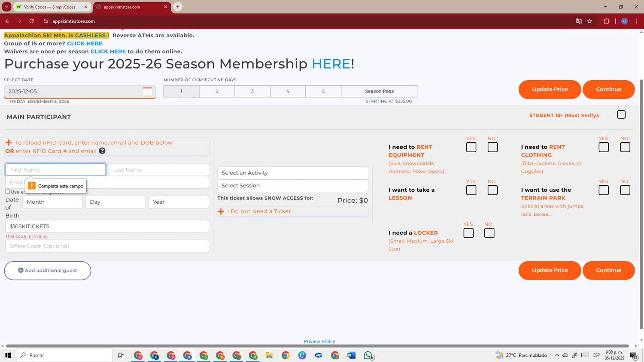This screenshot has height=362, width=644.
Task: Check YES for Rent Clothing
Action: [x=604, y=147]
